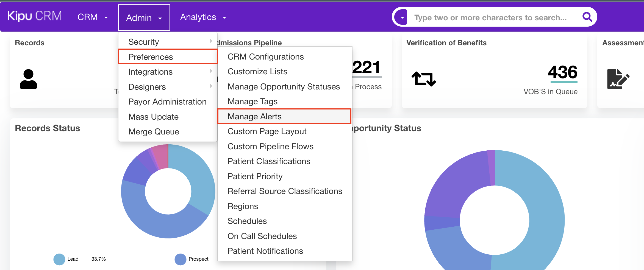Viewport: 644px width, 270px height.
Task: Expand the Security submenu
Action: [x=168, y=42]
